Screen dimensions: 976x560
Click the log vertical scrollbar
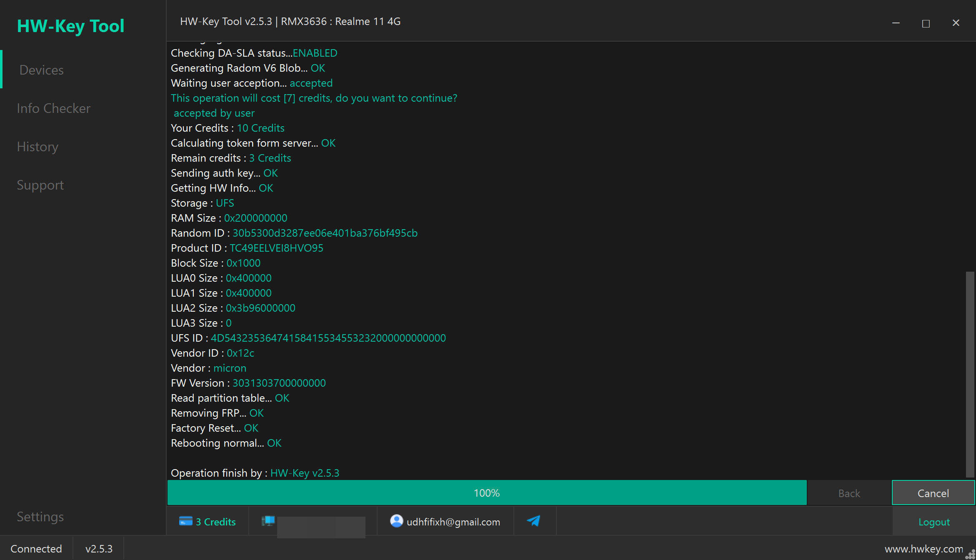pos(970,374)
